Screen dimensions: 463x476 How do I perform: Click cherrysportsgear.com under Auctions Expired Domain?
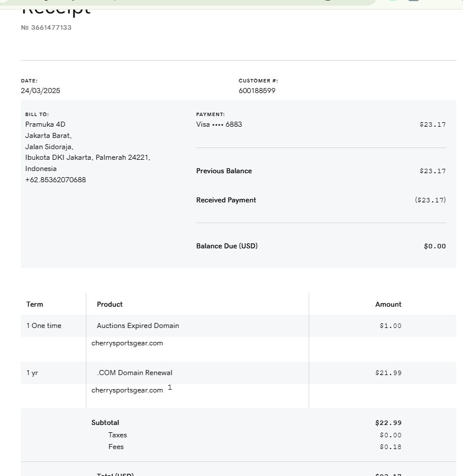pos(127,343)
